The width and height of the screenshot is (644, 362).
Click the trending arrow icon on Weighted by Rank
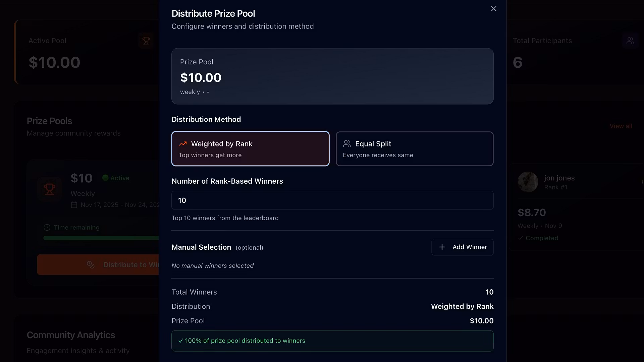tap(183, 144)
